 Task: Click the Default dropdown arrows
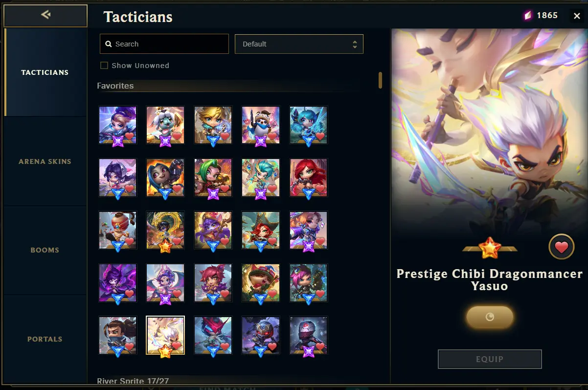(355, 44)
